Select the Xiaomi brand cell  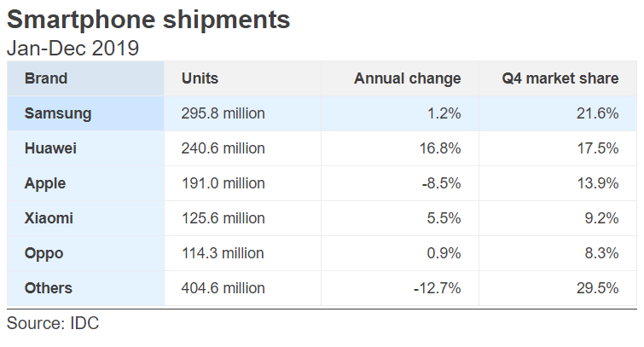pos(49,218)
